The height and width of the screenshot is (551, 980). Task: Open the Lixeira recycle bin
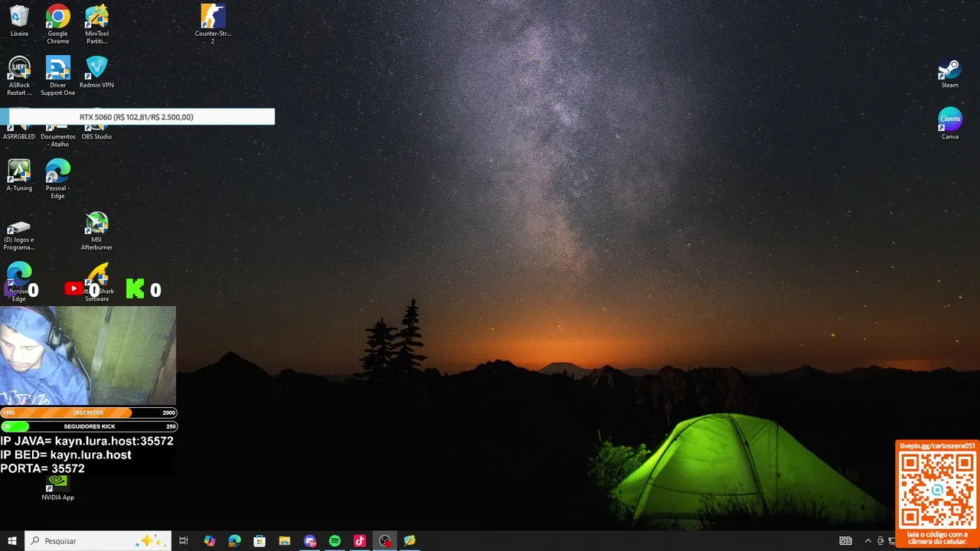[19, 21]
